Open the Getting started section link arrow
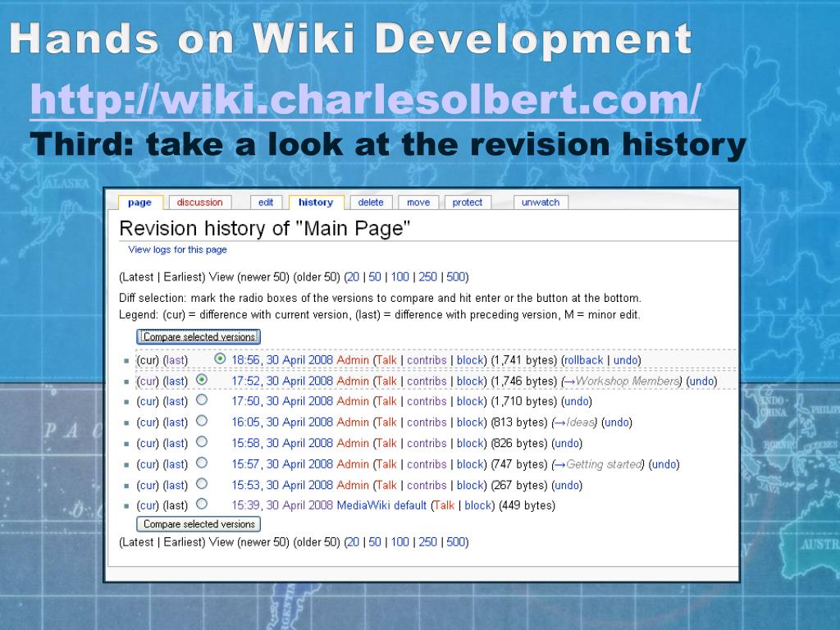 tap(559, 464)
